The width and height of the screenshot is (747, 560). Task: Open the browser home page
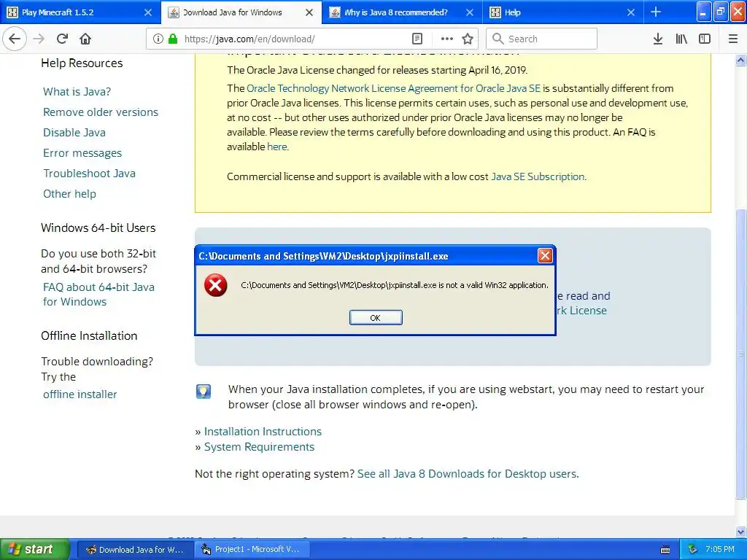tap(85, 39)
